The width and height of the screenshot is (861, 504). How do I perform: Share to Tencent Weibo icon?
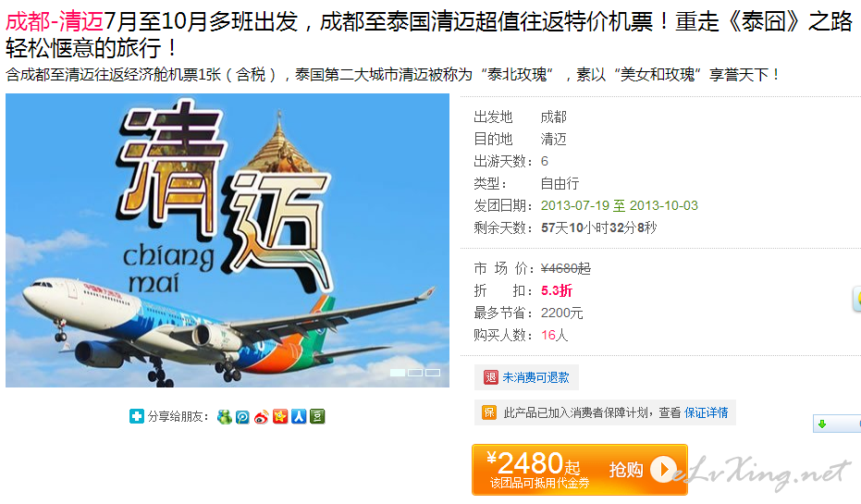(x=242, y=417)
